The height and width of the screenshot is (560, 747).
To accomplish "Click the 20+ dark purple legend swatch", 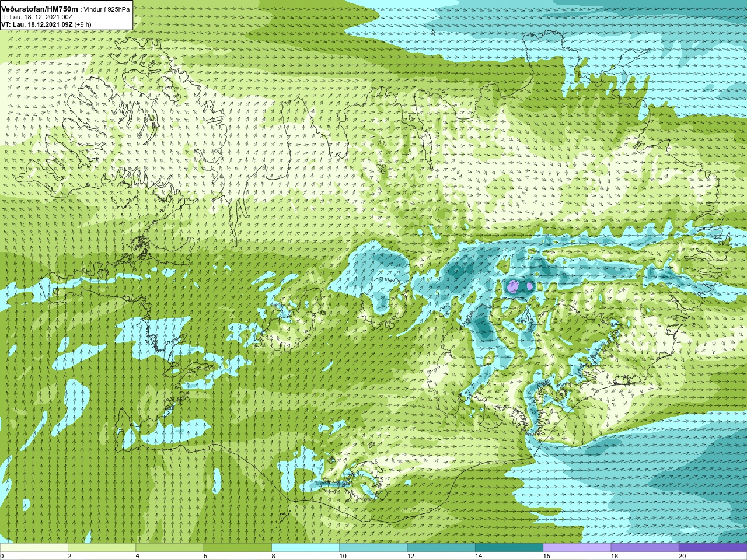I will 712,548.
